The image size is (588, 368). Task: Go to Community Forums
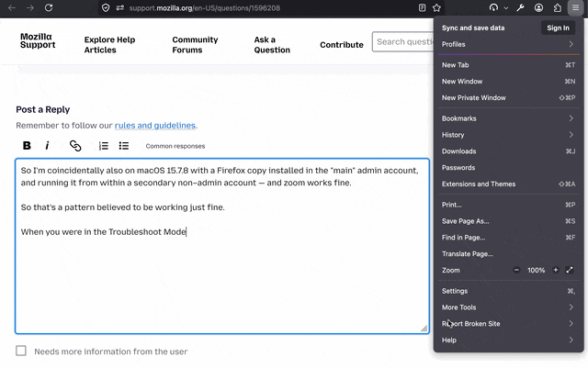[x=195, y=45]
